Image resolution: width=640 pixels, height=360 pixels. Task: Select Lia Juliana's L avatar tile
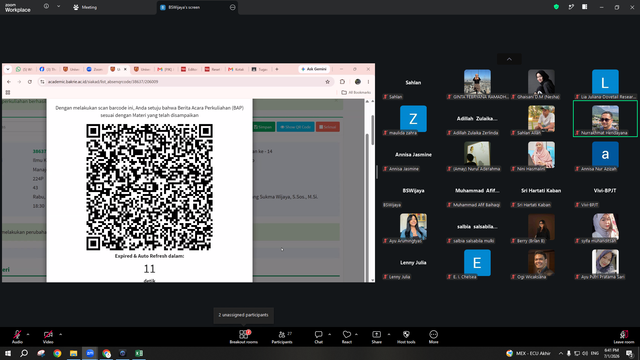pos(605,82)
